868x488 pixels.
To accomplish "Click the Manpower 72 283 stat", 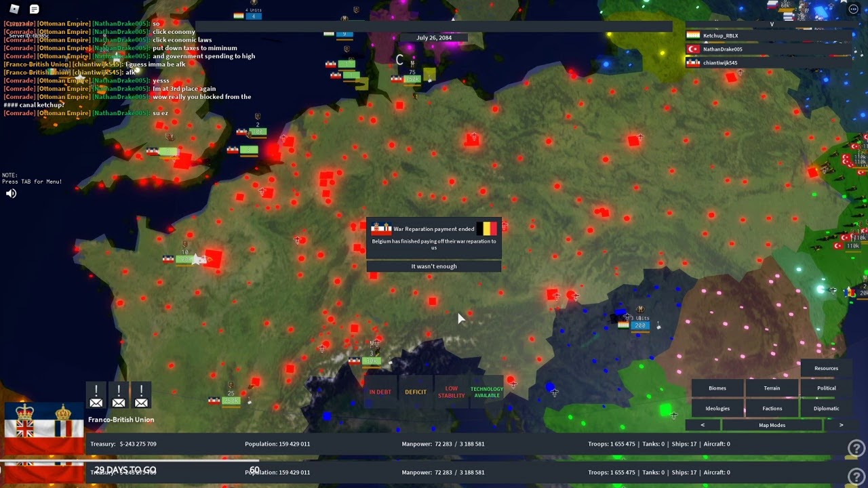I will pos(443,444).
